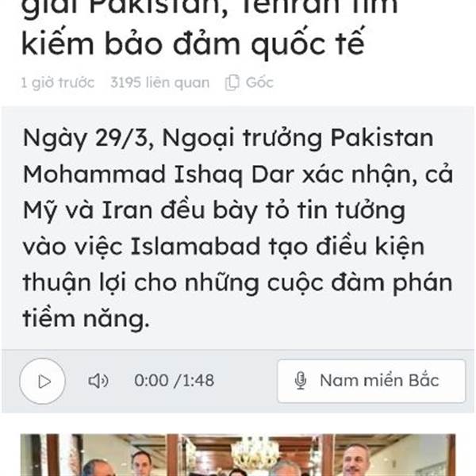This screenshot has width=476, height=476.
Task: Click the headline kiếm bảo đảm quốc tế
Action: coord(193,44)
